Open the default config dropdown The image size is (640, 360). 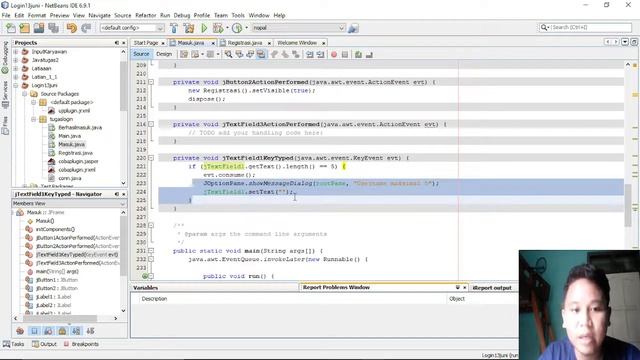[x=160, y=28]
